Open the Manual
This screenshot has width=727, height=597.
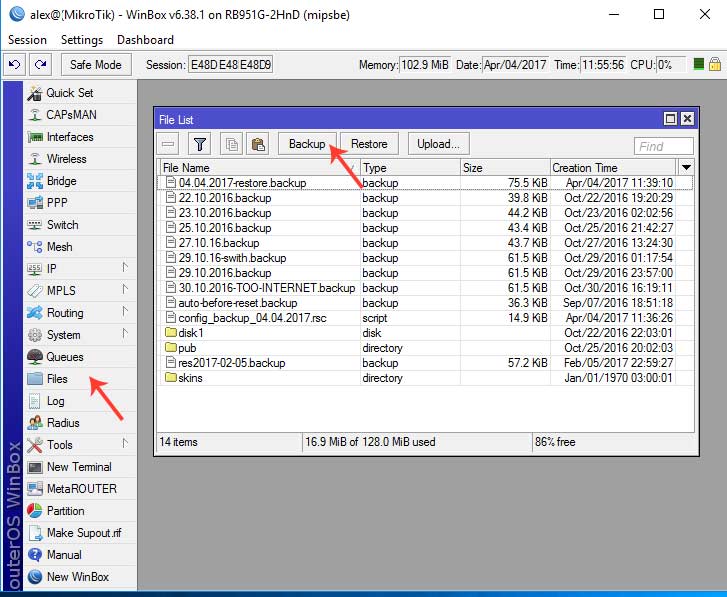coord(80,555)
